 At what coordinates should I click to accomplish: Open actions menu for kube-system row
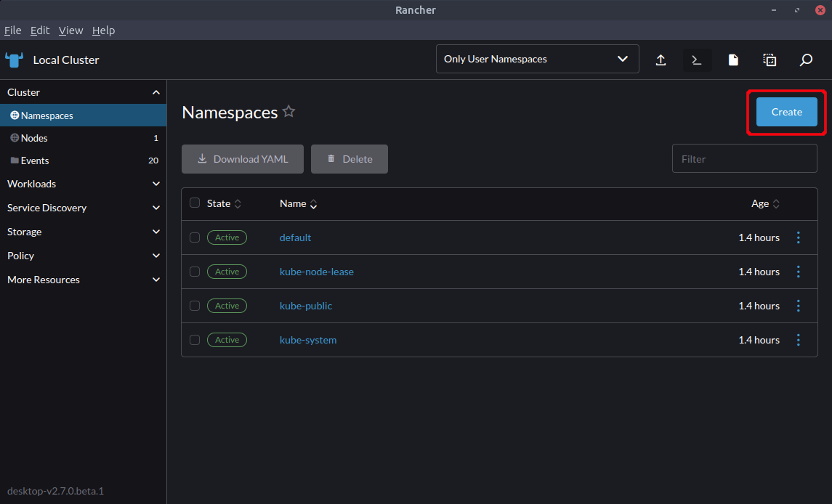798,340
